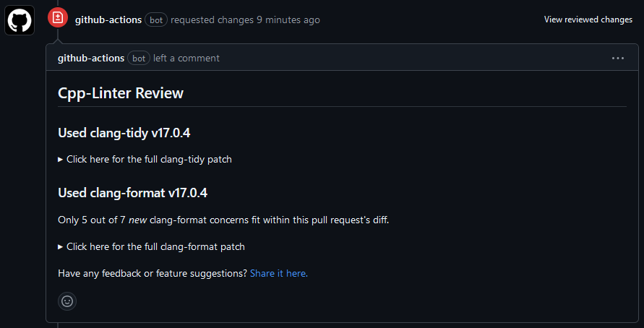Click github-actions name in comment header
Image resolution: width=644 pixels, height=328 pixels.
(x=91, y=58)
